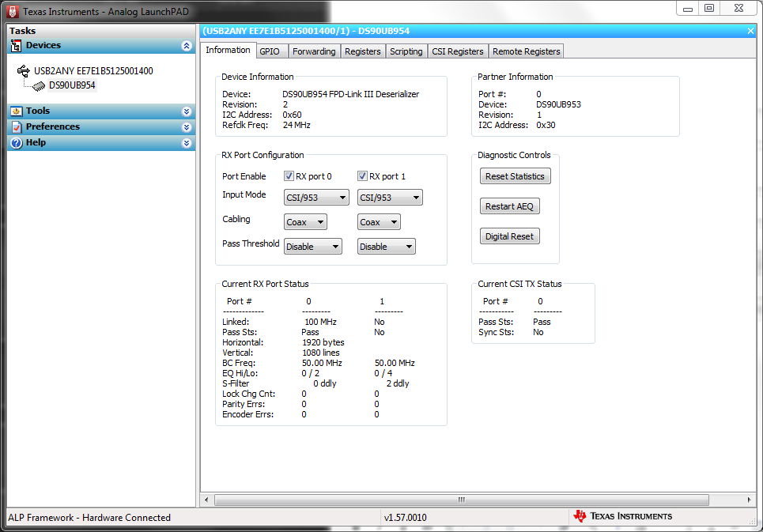Switch to the Information tab
This screenshot has width=763, height=532.
coord(228,50)
